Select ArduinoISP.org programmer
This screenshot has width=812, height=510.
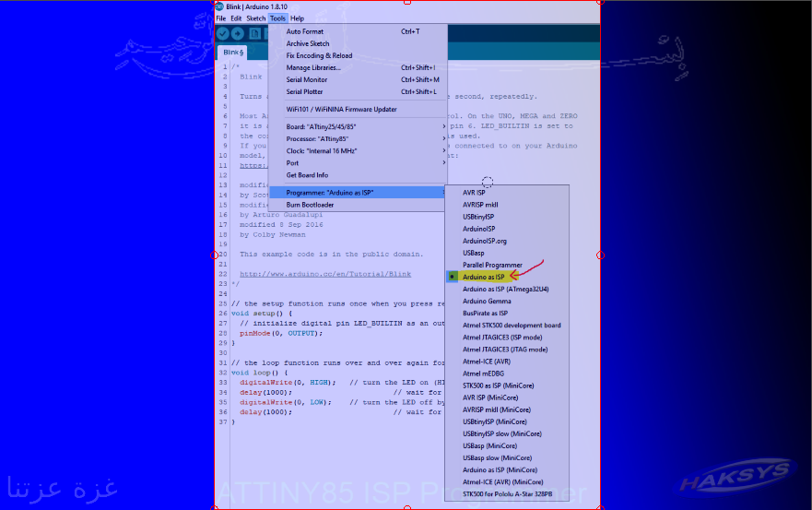click(507, 241)
